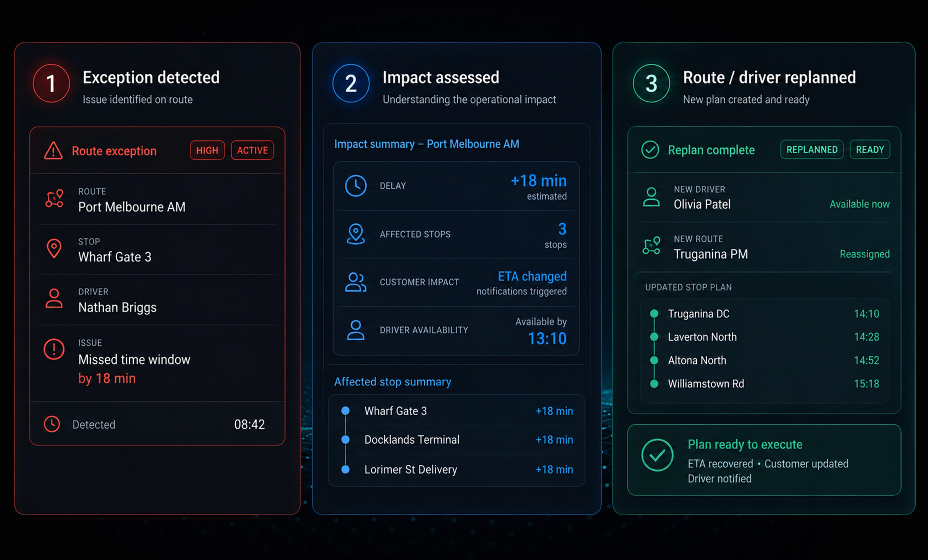Click the '13:10' driver availability time
The image size is (928, 560).
coord(547,338)
